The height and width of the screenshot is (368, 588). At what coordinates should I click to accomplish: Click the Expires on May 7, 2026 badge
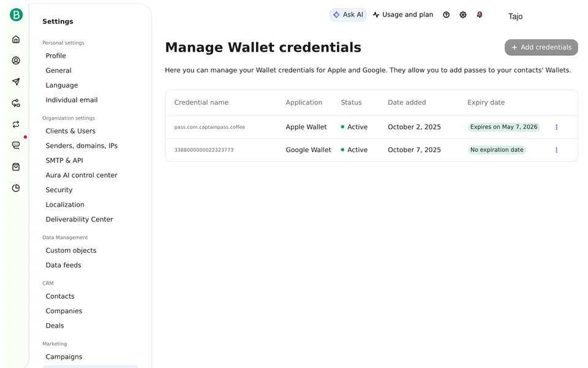[x=503, y=127]
